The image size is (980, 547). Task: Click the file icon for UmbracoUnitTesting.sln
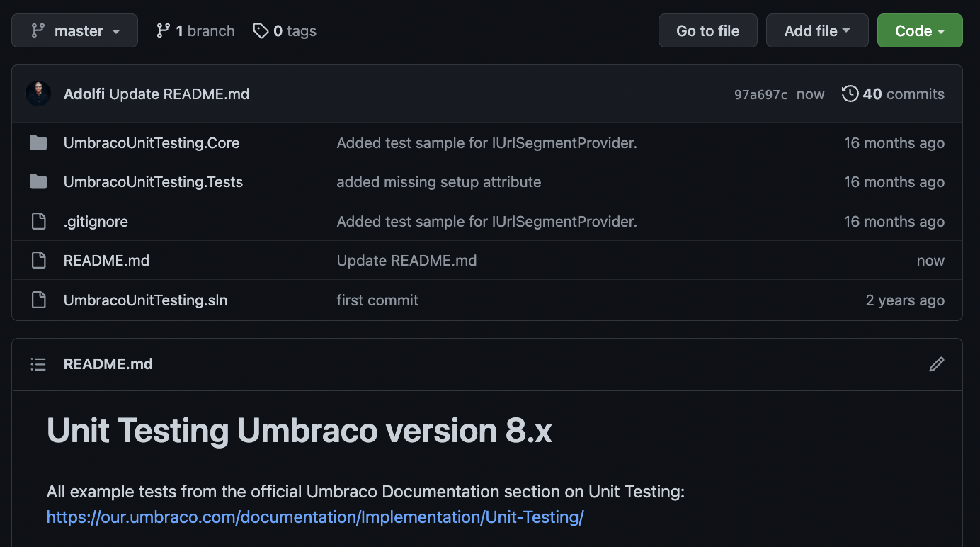38,300
